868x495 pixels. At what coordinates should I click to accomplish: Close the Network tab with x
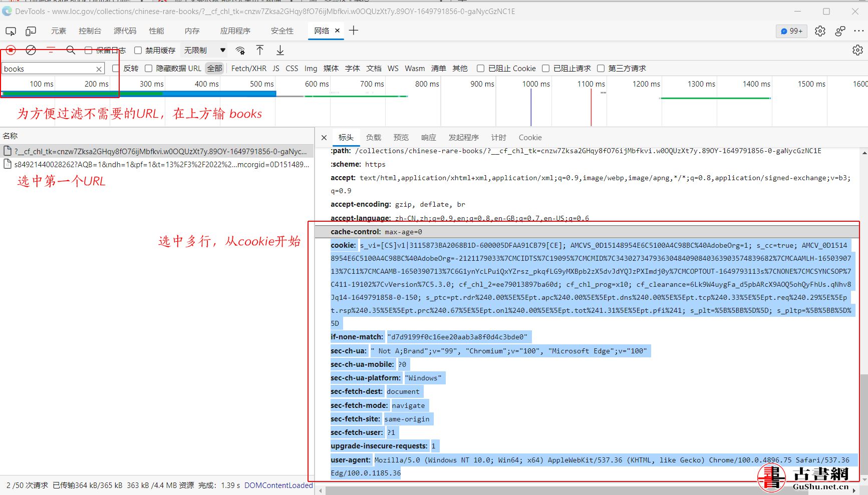click(337, 31)
